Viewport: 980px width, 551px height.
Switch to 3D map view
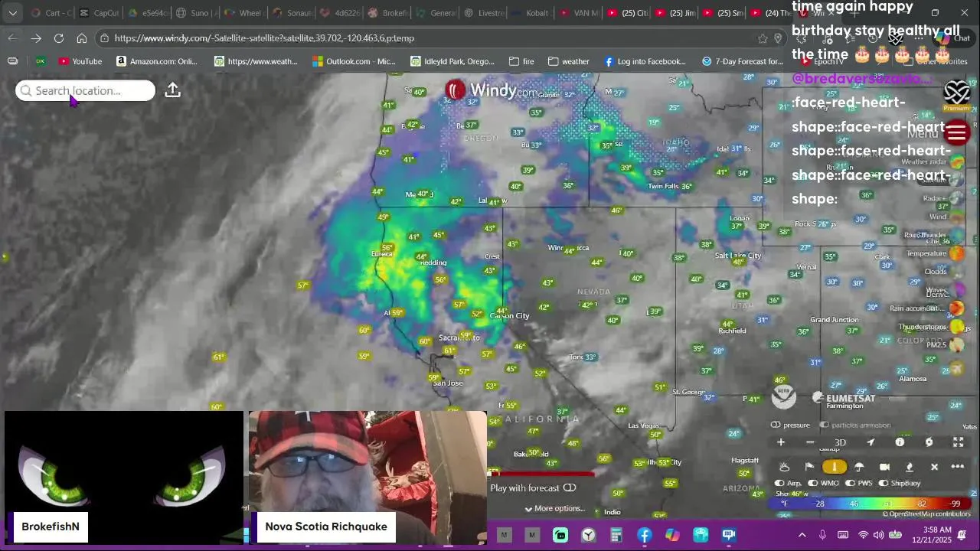click(840, 442)
